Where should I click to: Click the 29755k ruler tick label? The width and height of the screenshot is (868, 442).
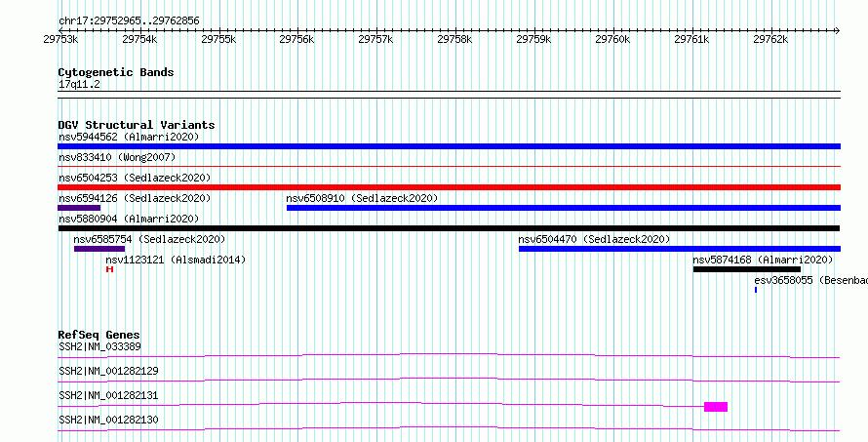tap(218, 39)
